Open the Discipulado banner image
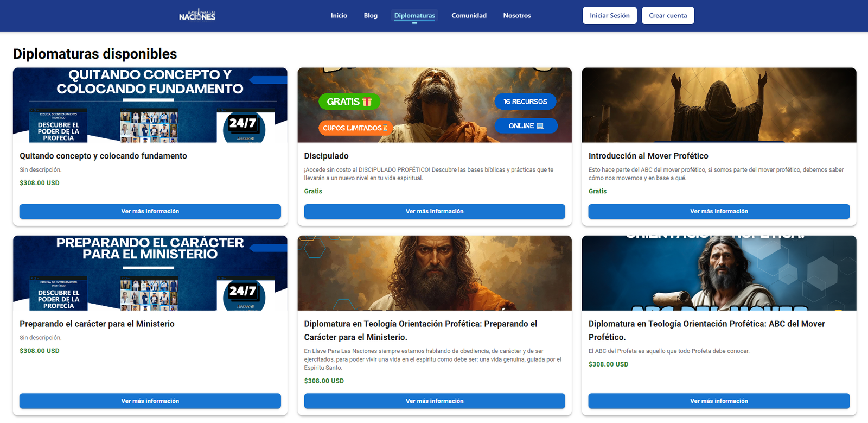 [435, 105]
